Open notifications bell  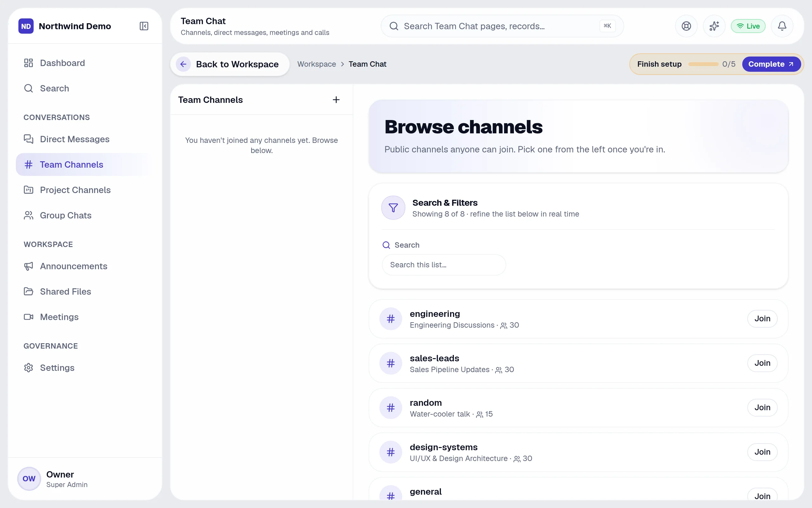(782, 26)
